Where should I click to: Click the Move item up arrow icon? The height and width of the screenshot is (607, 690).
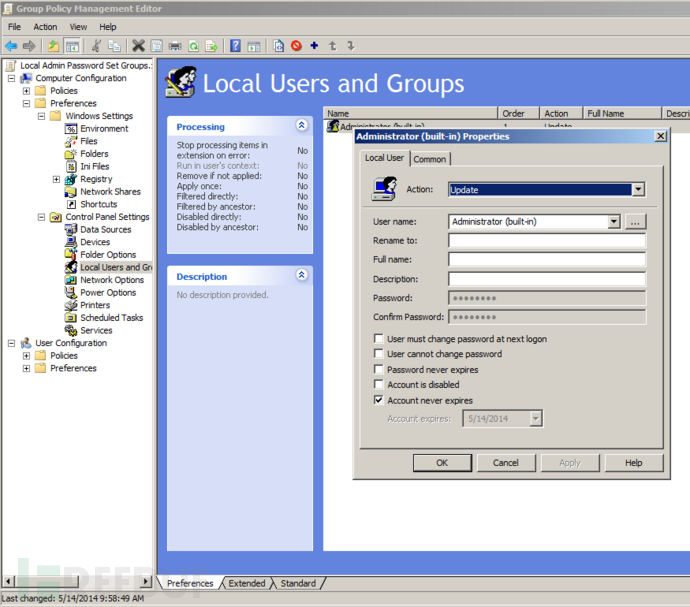[x=333, y=45]
